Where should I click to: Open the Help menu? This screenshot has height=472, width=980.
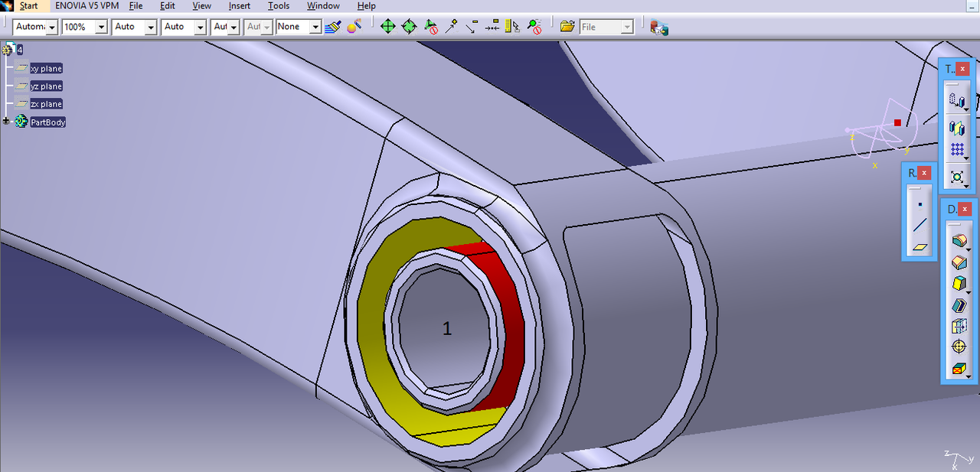tap(366, 5)
